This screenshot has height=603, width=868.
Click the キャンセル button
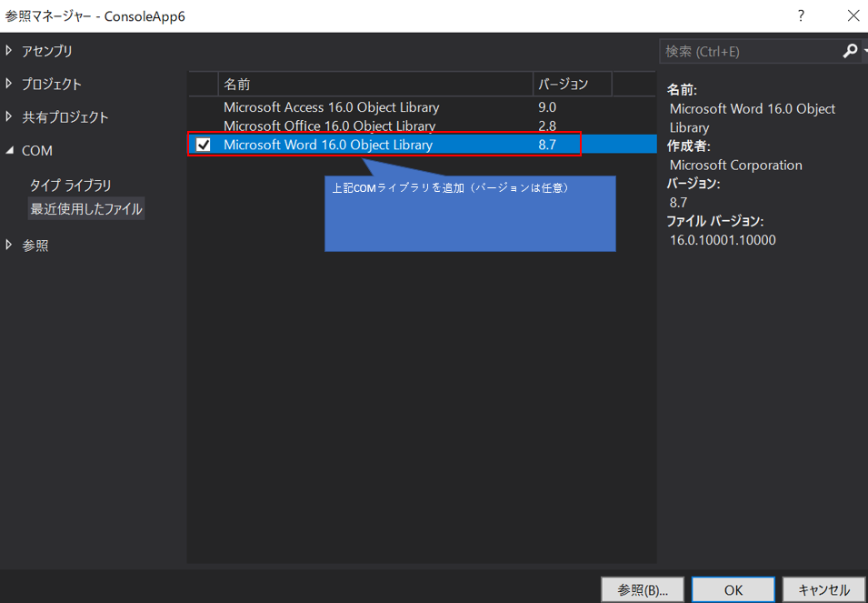pos(823,589)
